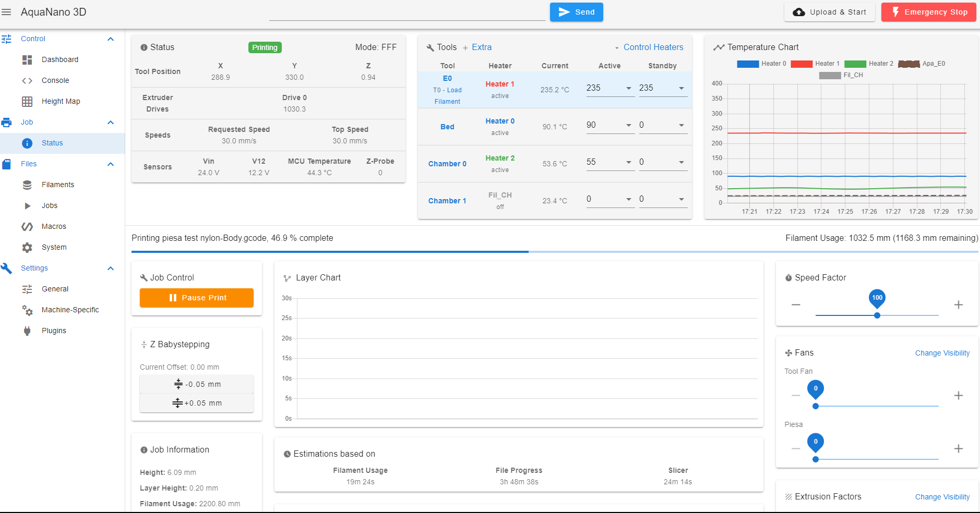Click the Settings wrench icon

pyautogui.click(x=6, y=268)
